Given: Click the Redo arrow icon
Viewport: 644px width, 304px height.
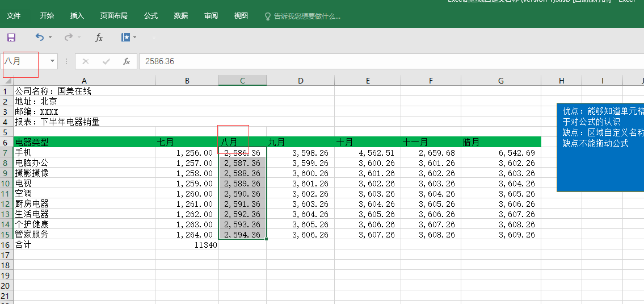Looking at the screenshot, I should tap(69, 38).
